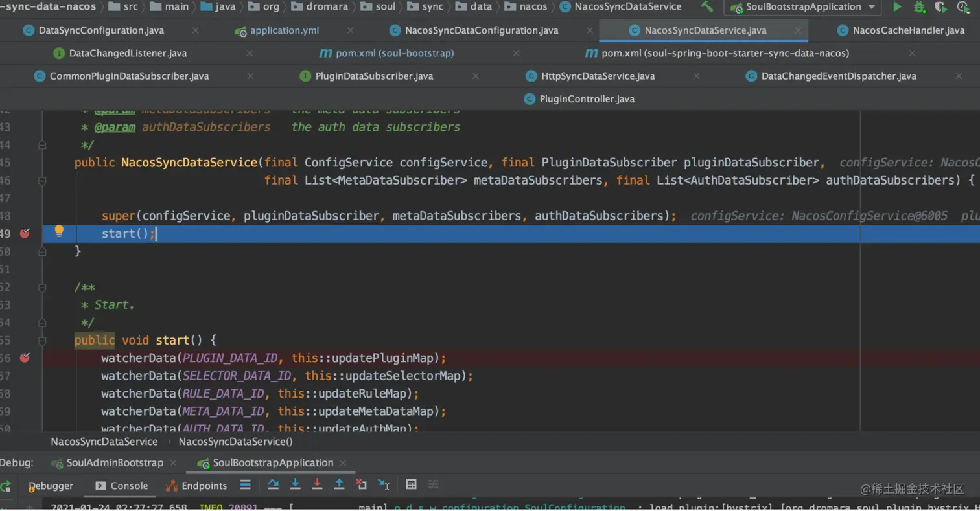Click the yellow lightbulb intention icon
980x511 pixels.
59,231
